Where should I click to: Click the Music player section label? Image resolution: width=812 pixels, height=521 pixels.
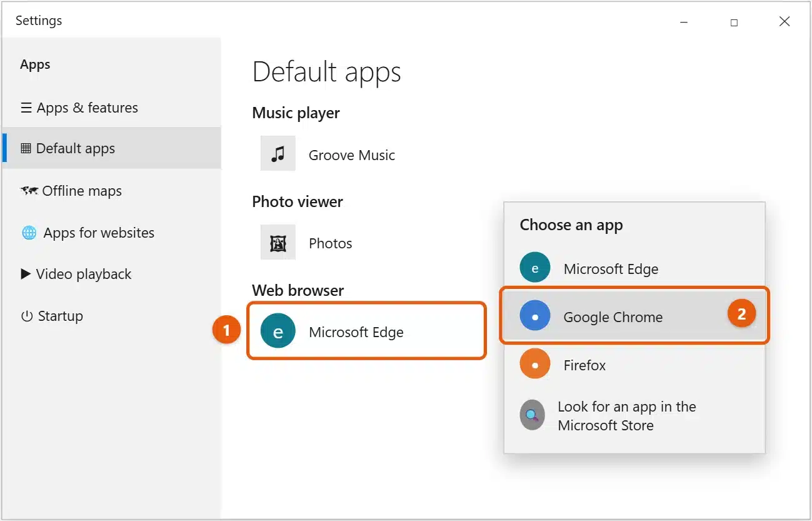tap(296, 113)
